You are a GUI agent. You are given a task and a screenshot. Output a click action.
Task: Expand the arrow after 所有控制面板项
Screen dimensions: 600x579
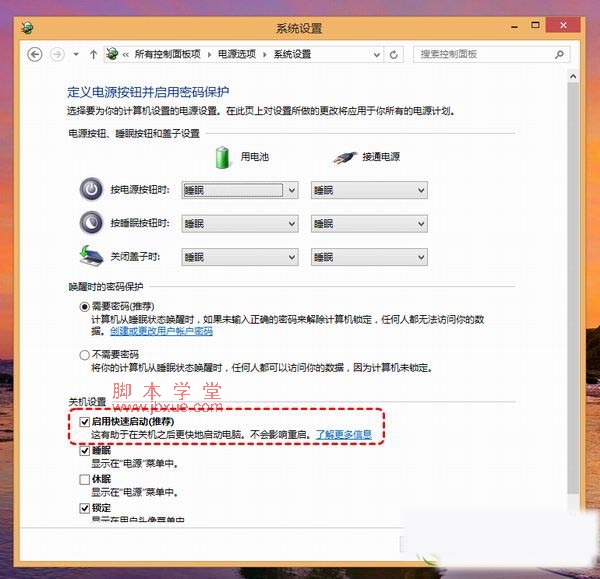(209, 55)
